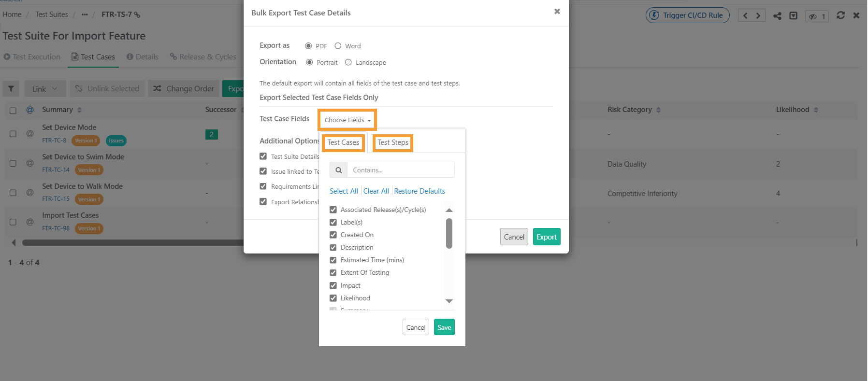
Task: Click Change Order button
Action: tap(184, 89)
